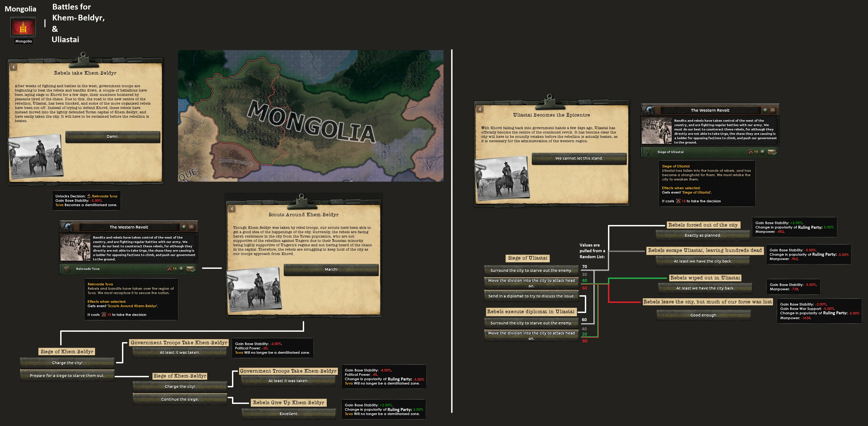Click Western Revolt emblem above Siege of Uliastai

(650, 110)
